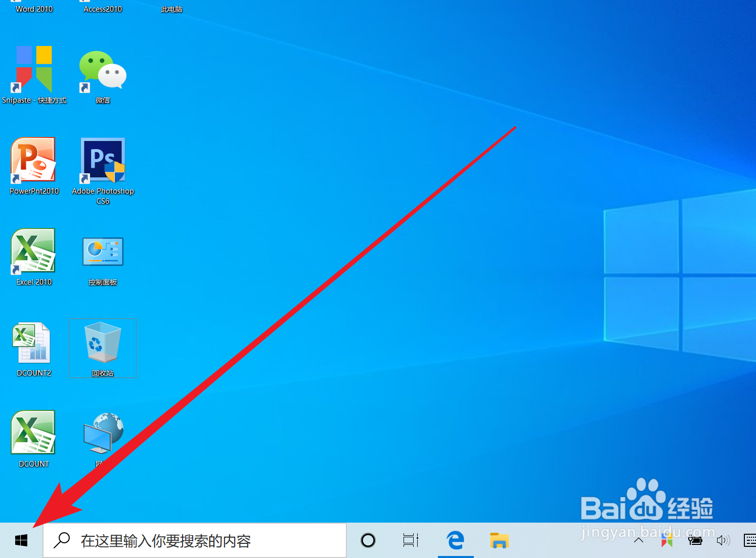Select the Control Panel (控制面板) icon
756x558 pixels.
(103, 260)
